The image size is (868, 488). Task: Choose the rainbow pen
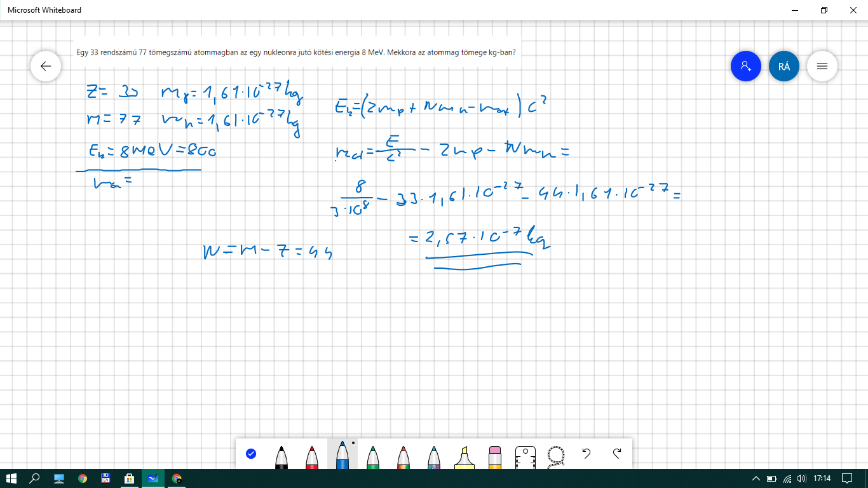403,456
